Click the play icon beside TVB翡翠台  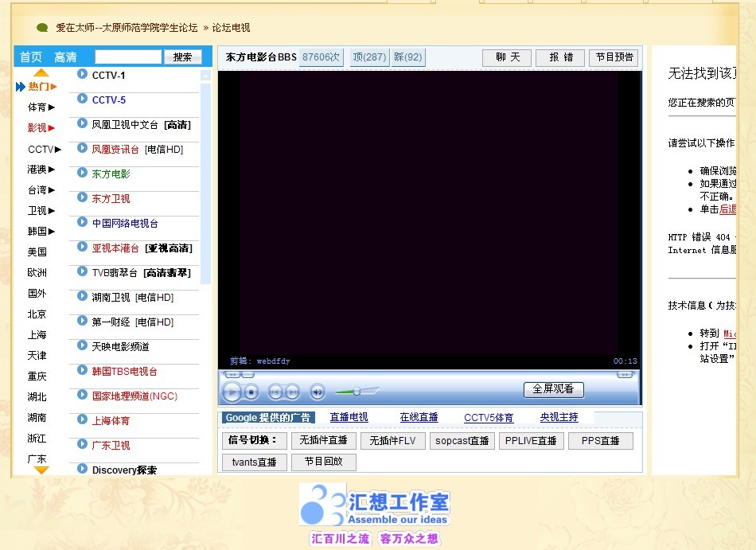[83, 271]
